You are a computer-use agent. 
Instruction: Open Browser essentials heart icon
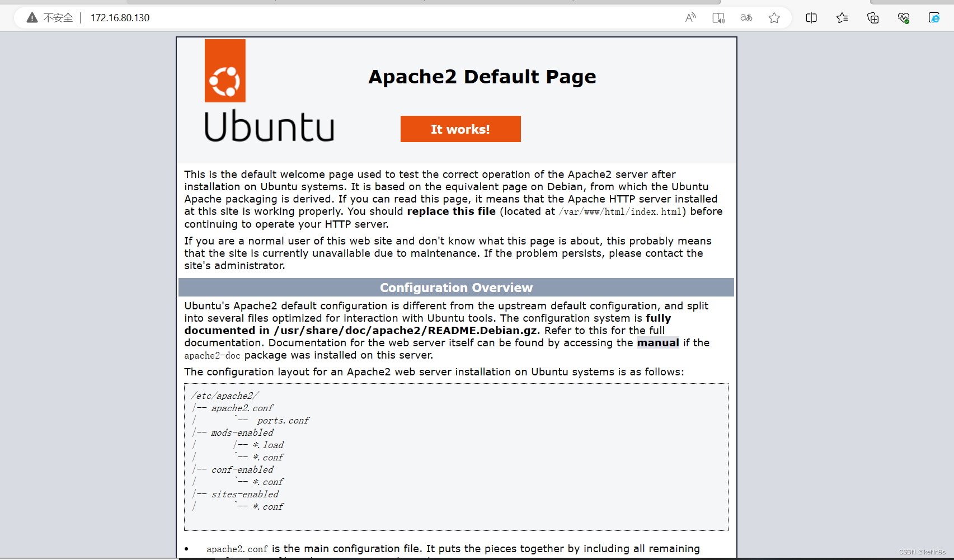904,18
